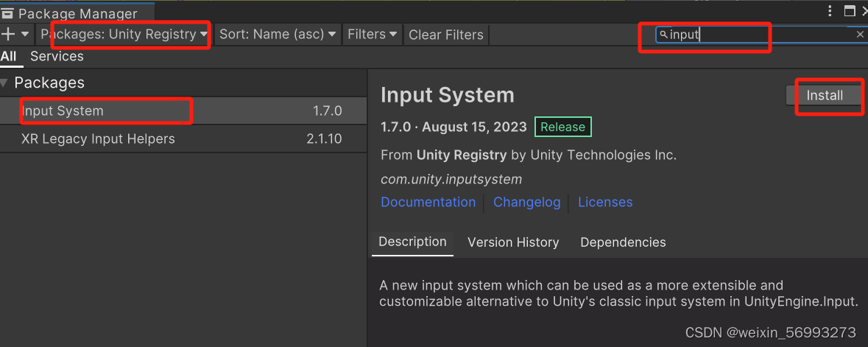The width and height of the screenshot is (868, 347).
Task: Click the Clear Filters button
Action: tap(446, 35)
